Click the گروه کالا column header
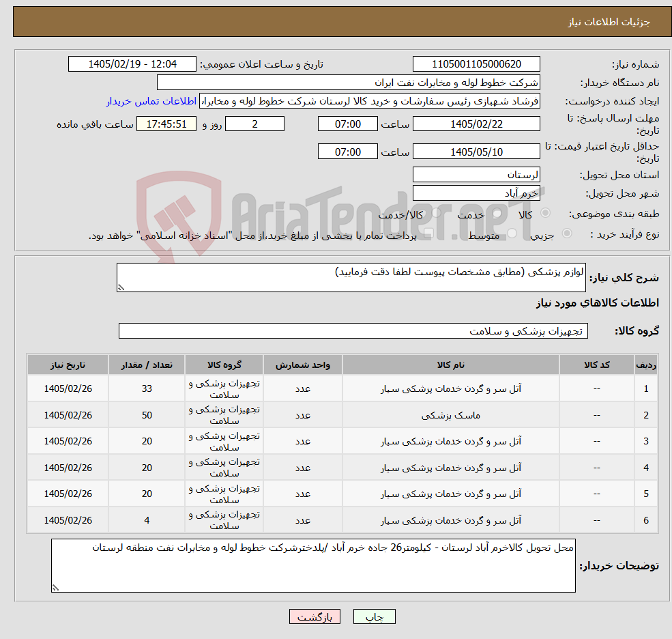The width and height of the screenshot is (672, 639). coord(224,365)
